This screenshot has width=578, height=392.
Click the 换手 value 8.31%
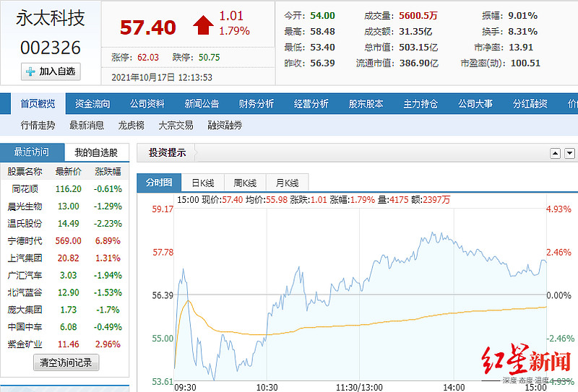tap(522, 32)
